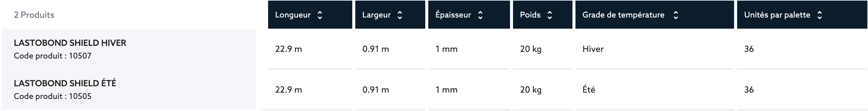Select the Épaisseur header label
The height and width of the screenshot is (111, 868).
pos(453,15)
